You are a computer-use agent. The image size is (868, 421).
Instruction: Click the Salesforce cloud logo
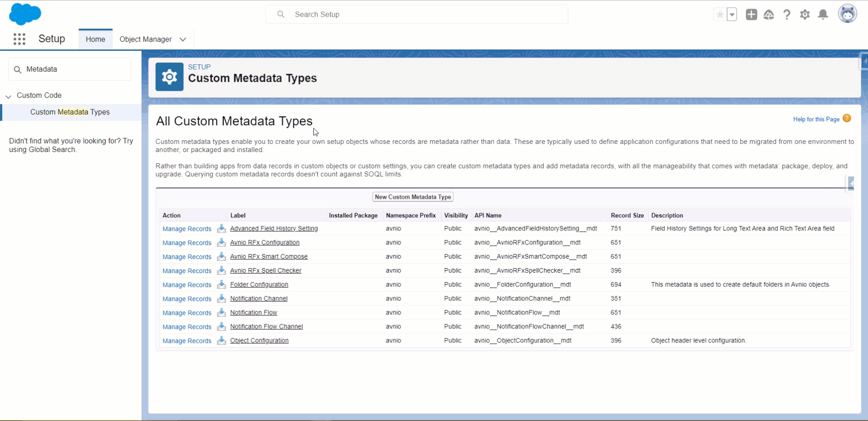tap(25, 14)
